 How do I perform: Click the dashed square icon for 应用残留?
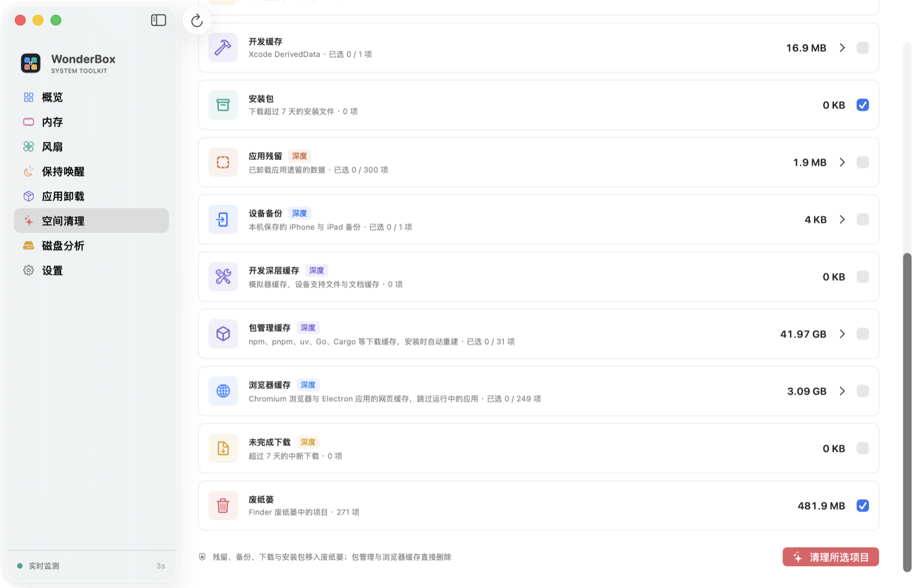(223, 162)
